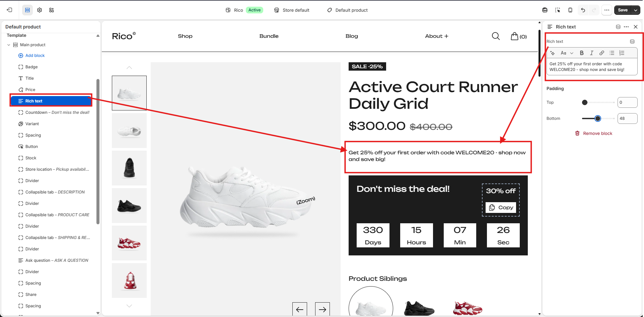The height and width of the screenshot is (317, 644).
Task: Open the Shop menu item
Action: pyautogui.click(x=185, y=36)
